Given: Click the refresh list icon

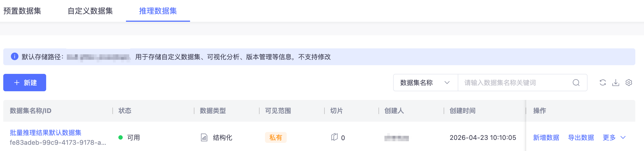Looking at the screenshot, I should pyautogui.click(x=603, y=83).
